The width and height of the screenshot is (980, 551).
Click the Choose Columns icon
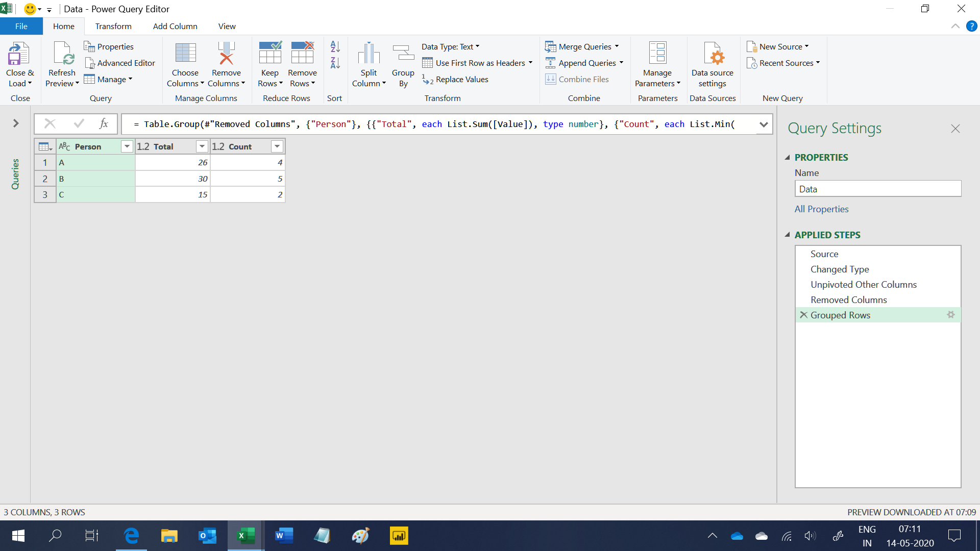[185, 54]
